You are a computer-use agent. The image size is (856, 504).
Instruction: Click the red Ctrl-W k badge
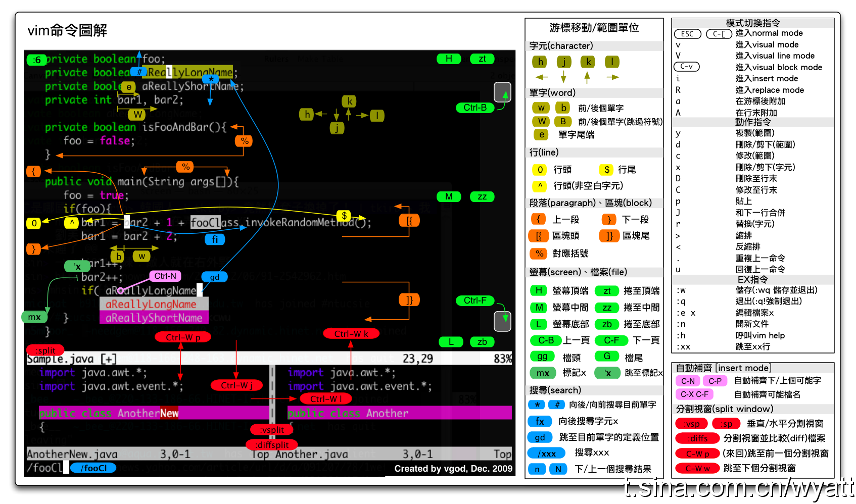[351, 333]
